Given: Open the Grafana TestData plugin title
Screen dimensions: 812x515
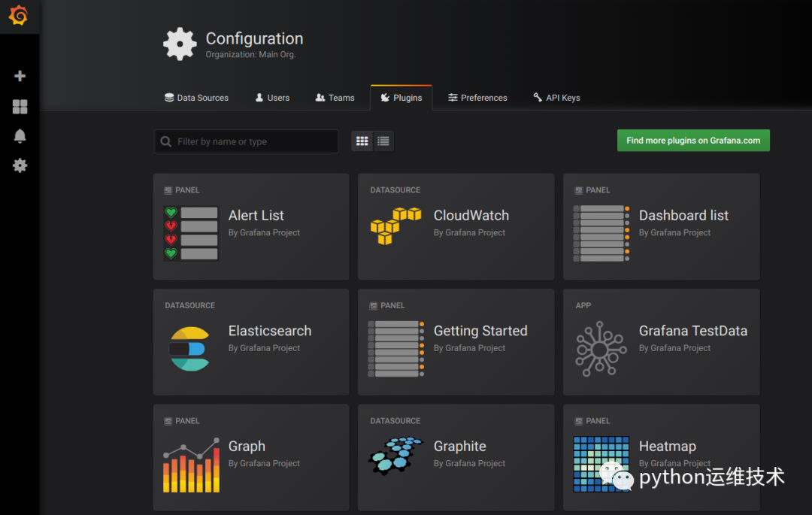Looking at the screenshot, I should (693, 331).
